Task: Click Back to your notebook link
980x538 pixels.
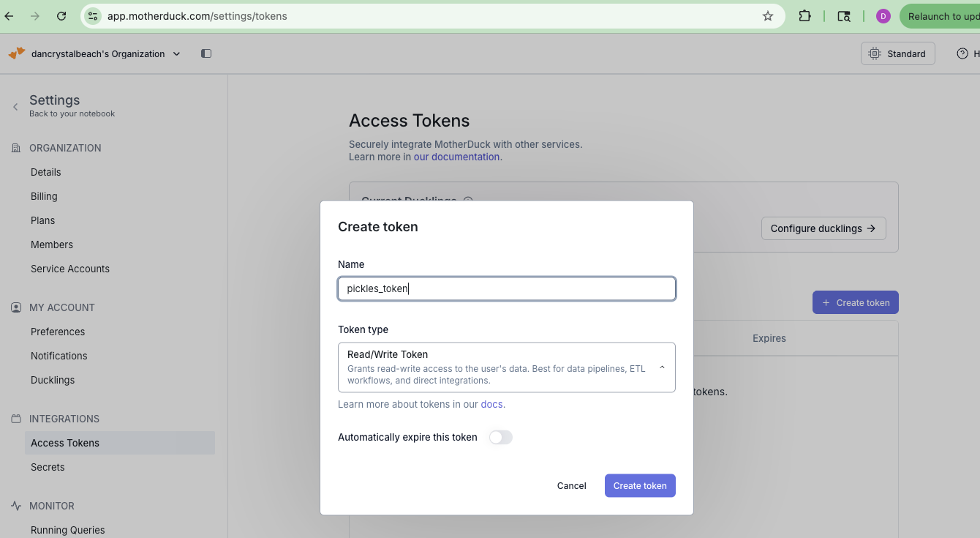Action: click(72, 113)
